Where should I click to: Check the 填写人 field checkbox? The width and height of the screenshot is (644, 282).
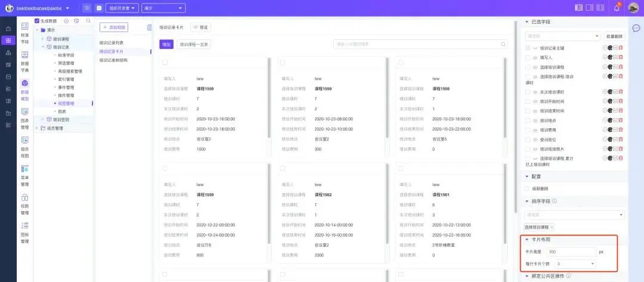point(528,57)
